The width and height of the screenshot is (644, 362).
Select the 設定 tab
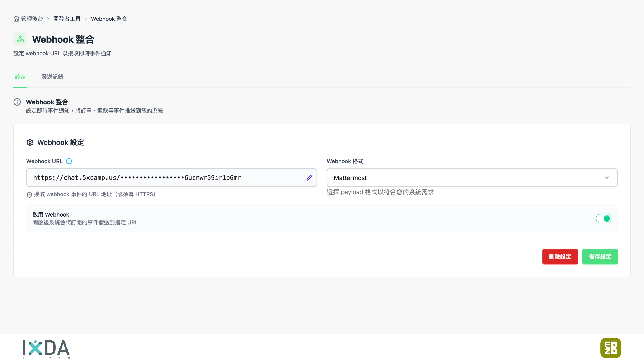pyautogui.click(x=20, y=77)
